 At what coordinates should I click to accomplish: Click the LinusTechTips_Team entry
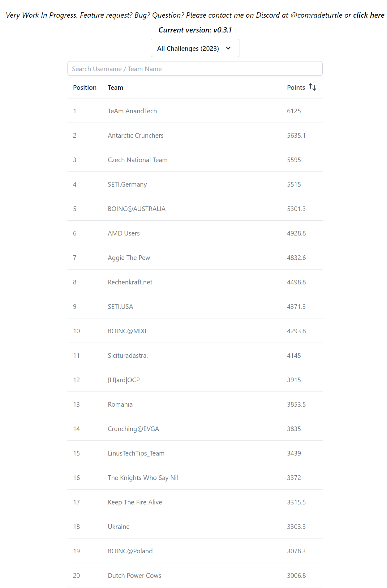(136, 453)
